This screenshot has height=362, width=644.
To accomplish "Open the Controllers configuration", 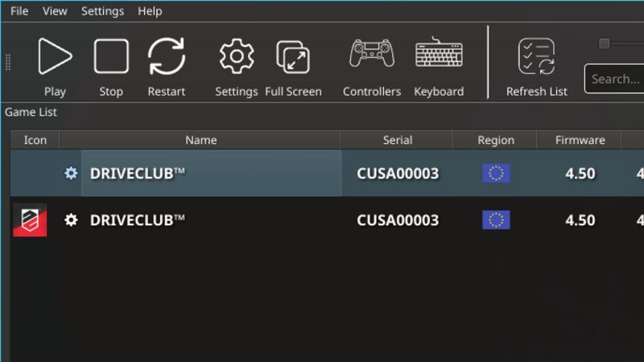I will 371,55.
